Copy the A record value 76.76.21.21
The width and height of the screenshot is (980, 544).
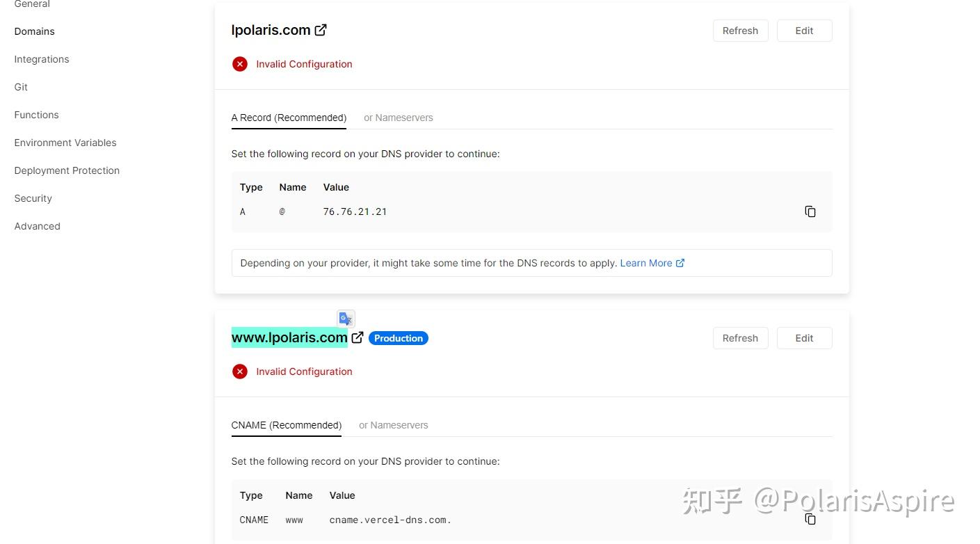810,211
